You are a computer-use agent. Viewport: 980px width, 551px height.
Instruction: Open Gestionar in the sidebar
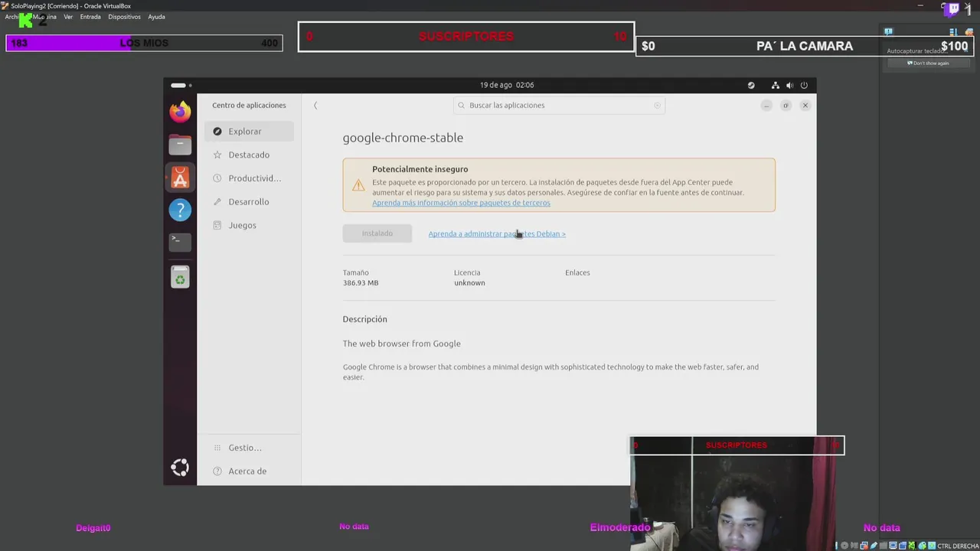(249, 448)
